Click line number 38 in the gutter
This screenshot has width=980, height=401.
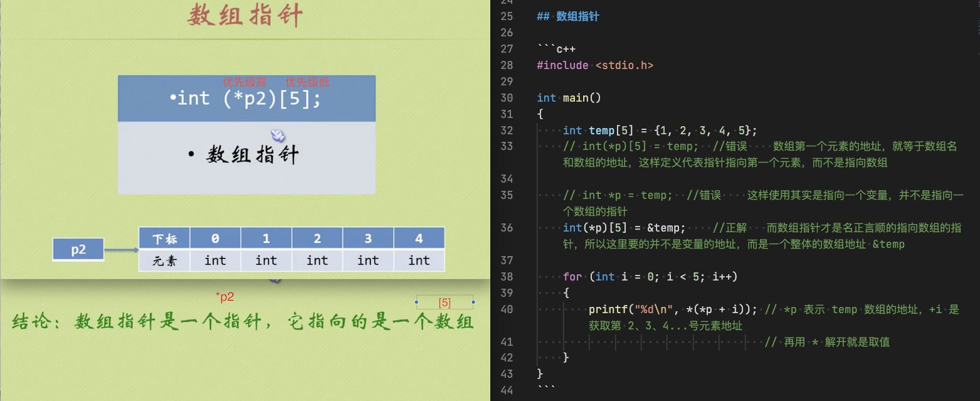point(507,277)
